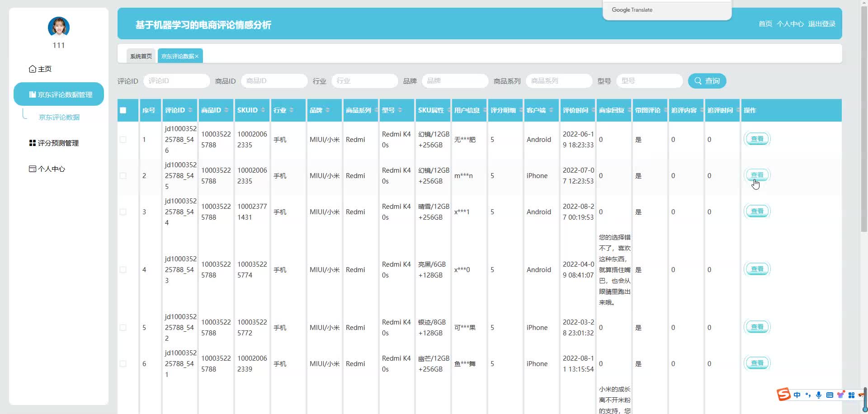The width and height of the screenshot is (868, 414).
Task: Sort the table by 评分明细 column
Action: (521, 110)
